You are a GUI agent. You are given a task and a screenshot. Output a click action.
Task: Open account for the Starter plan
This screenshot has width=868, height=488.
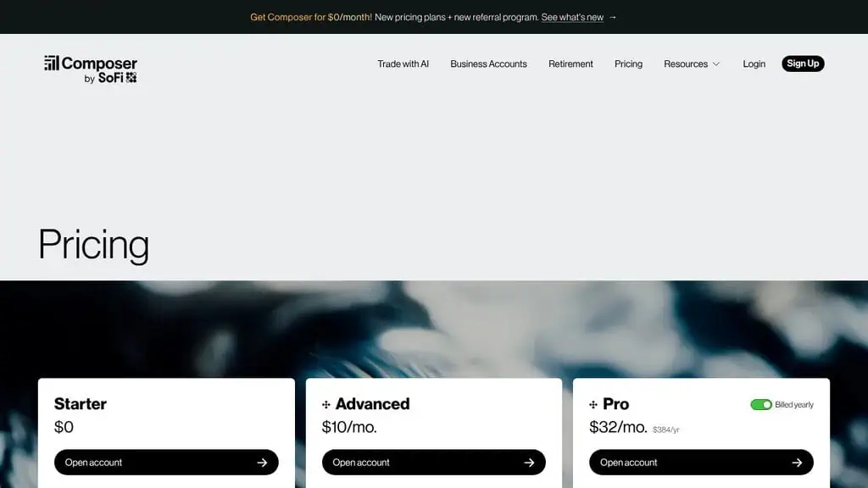(166, 462)
